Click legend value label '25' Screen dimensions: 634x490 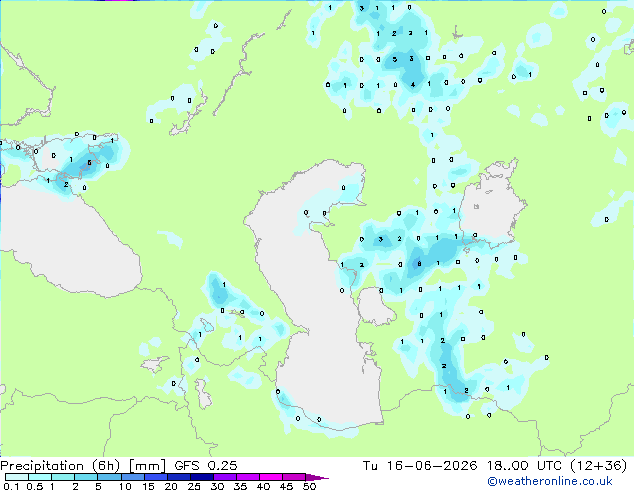194,486
